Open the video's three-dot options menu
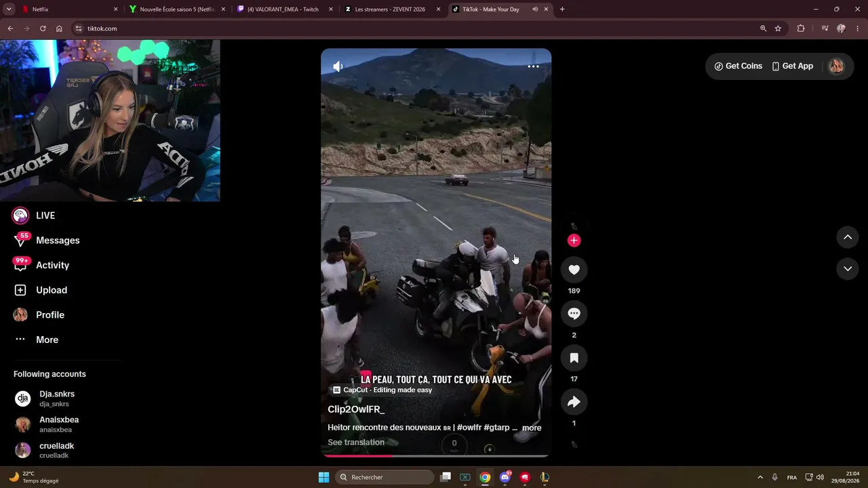 [x=534, y=66]
